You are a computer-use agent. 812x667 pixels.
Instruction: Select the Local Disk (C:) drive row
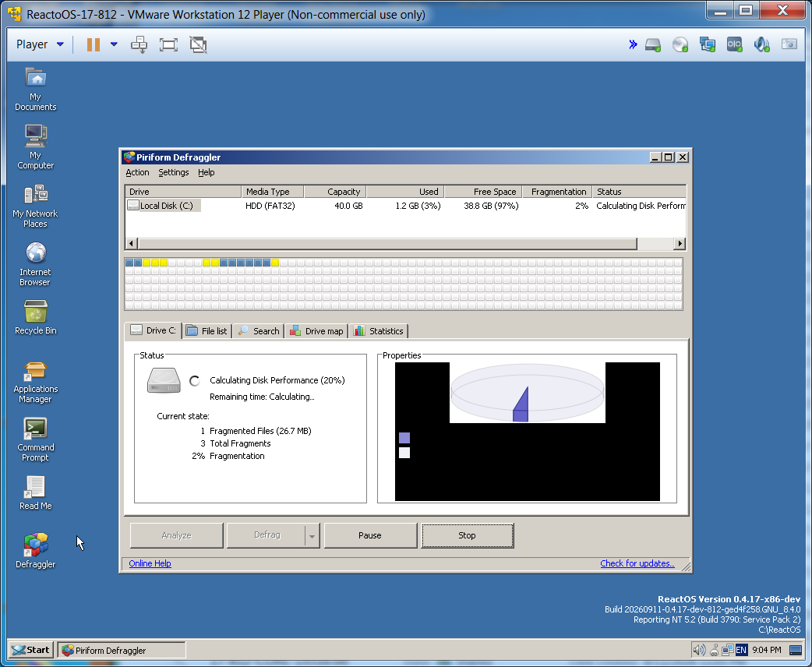tap(405, 206)
